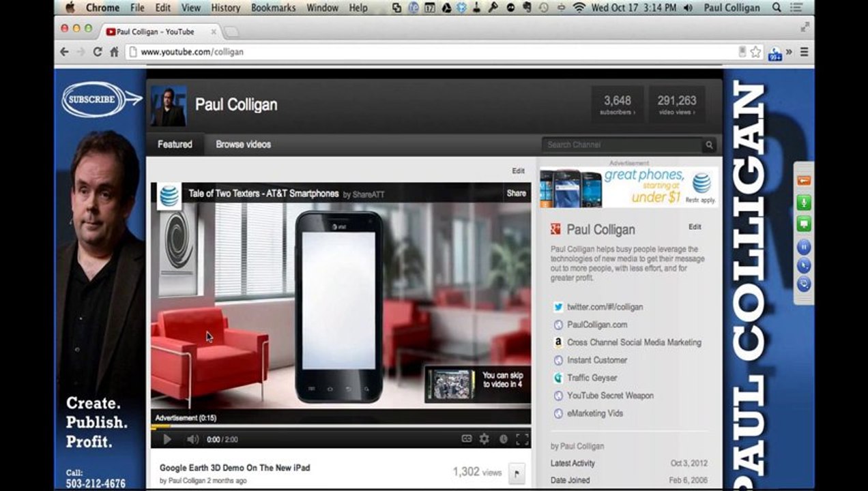
Task: Click the Subscribe oval on the channel banner
Action: pos(93,100)
